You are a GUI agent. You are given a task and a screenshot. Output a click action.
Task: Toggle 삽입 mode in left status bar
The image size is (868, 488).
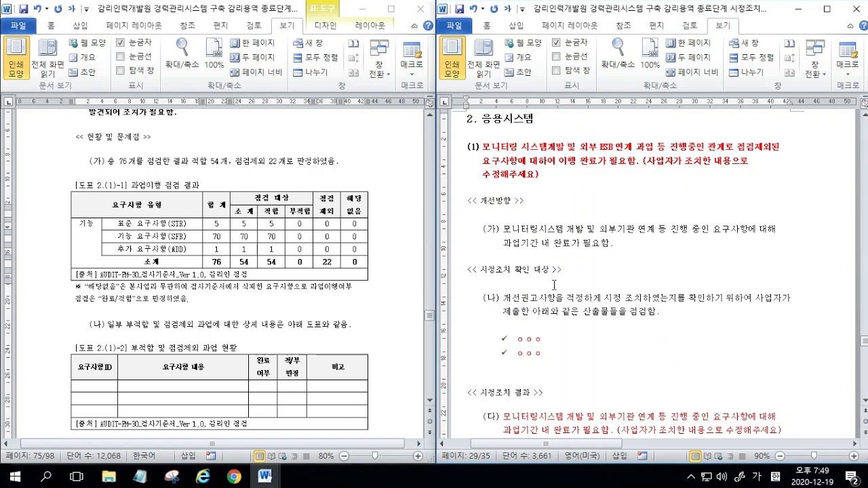(x=188, y=456)
